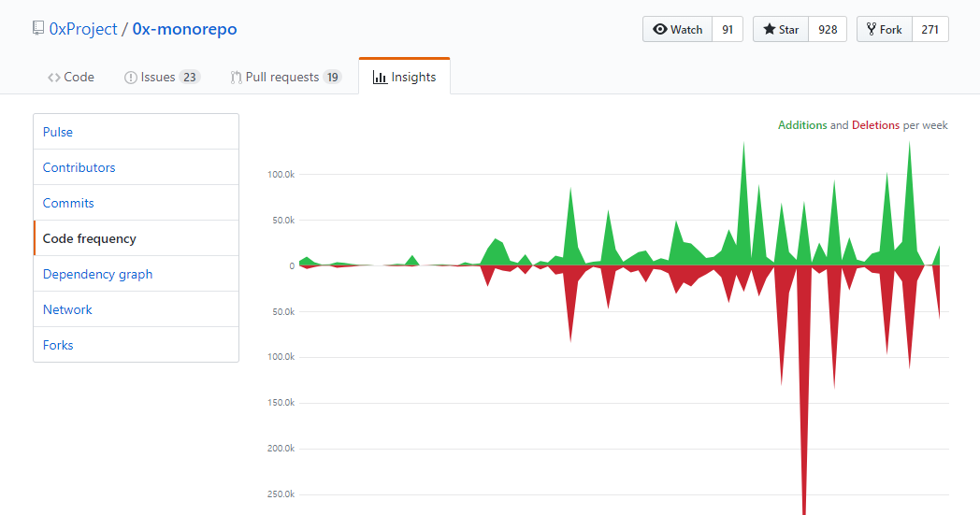
Task: Click the Insights bar graph icon
Action: [x=380, y=78]
